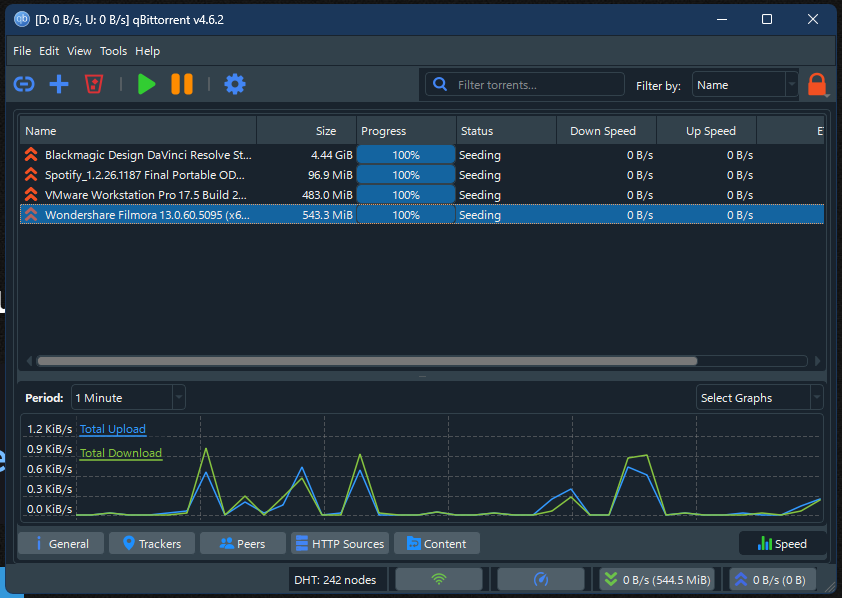Click seeding icon of Wondershare Filmora row
The image size is (842, 598).
coord(31,214)
